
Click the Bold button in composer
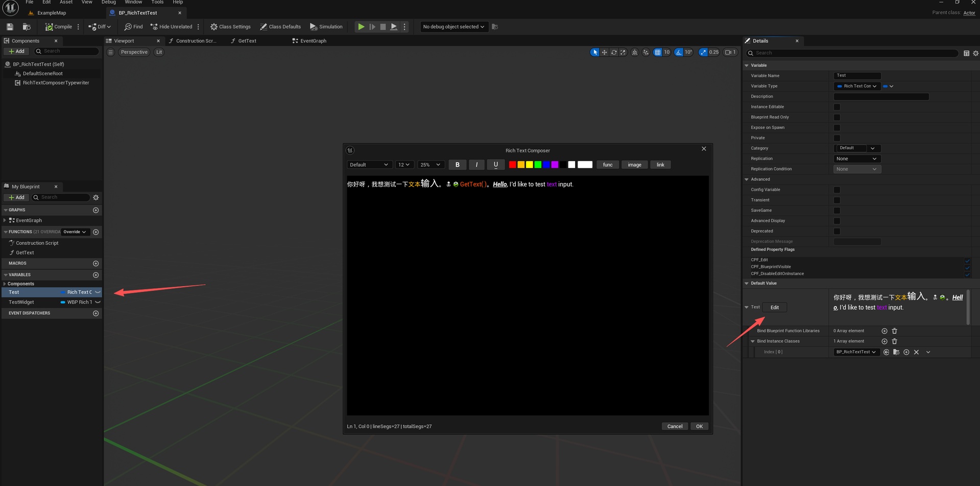pos(458,165)
